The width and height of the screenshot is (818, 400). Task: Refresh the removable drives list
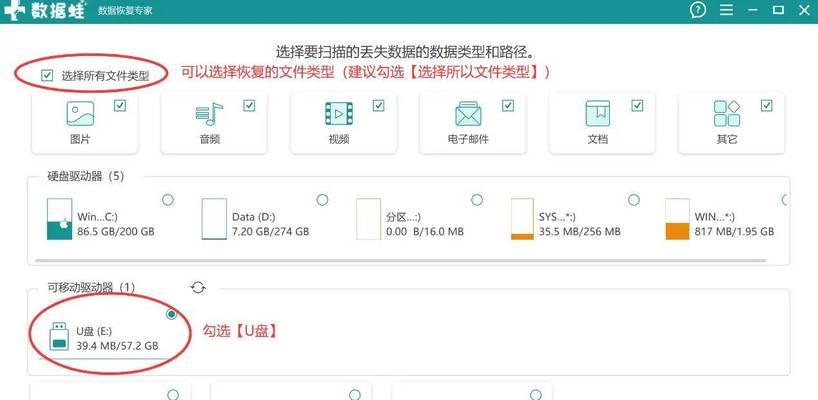pos(198,287)
